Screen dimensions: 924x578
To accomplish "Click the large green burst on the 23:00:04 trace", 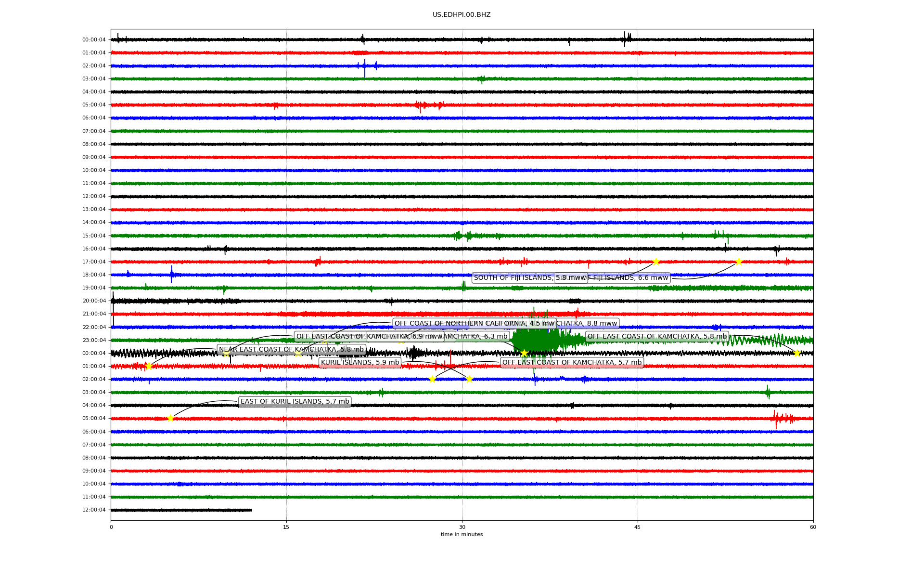I will point(535,340).
